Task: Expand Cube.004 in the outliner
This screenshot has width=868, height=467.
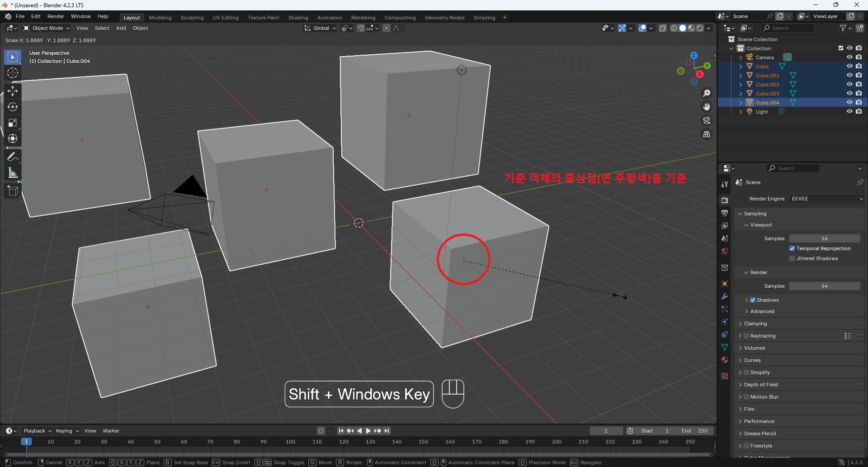Action: coord(741,103)
